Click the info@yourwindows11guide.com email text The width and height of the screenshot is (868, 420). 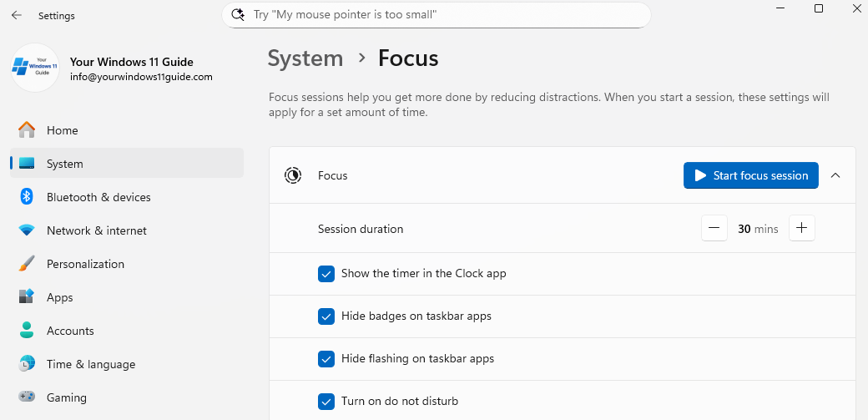[x=141, y=77]
